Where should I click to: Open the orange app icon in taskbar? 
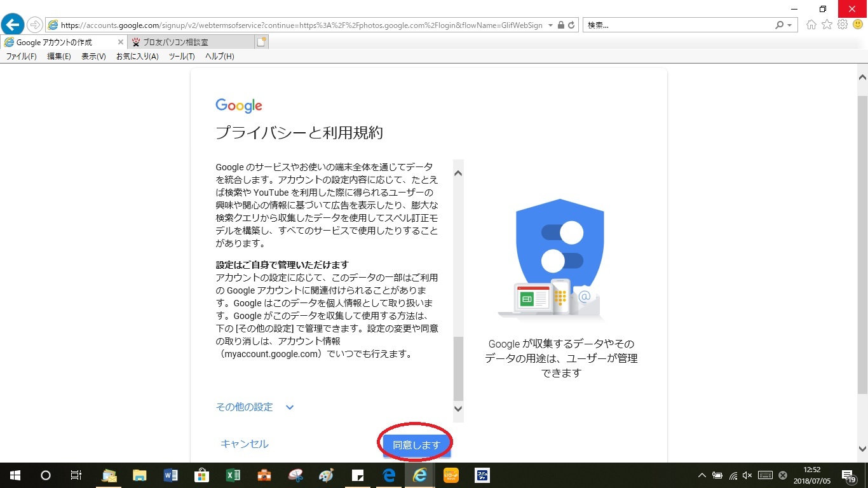451,475
